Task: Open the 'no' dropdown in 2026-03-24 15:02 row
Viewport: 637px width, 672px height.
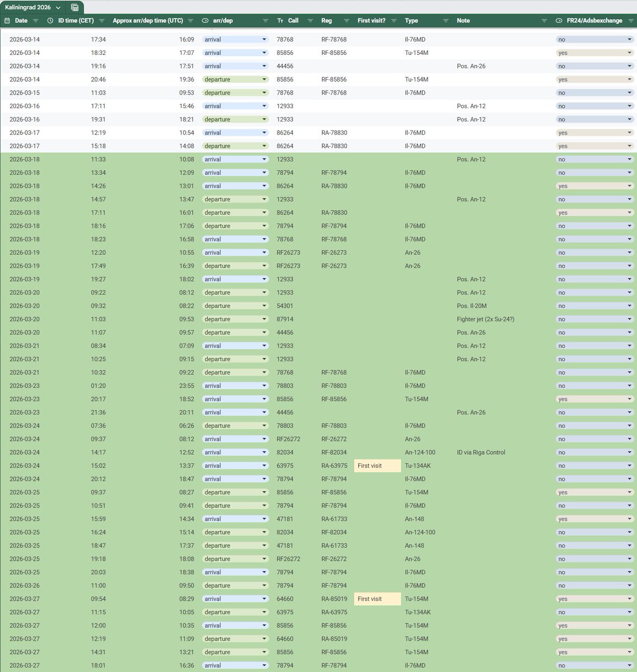Action: point(594,466)
